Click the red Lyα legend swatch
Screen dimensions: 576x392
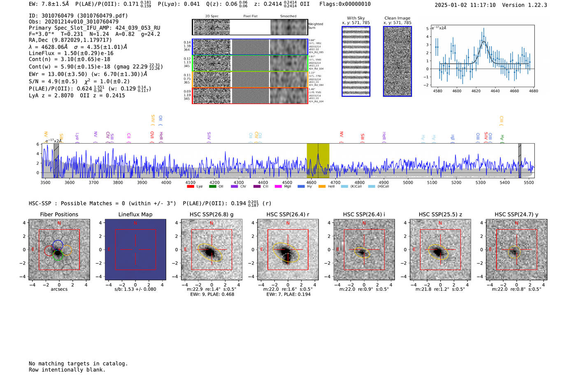point(190,187)
